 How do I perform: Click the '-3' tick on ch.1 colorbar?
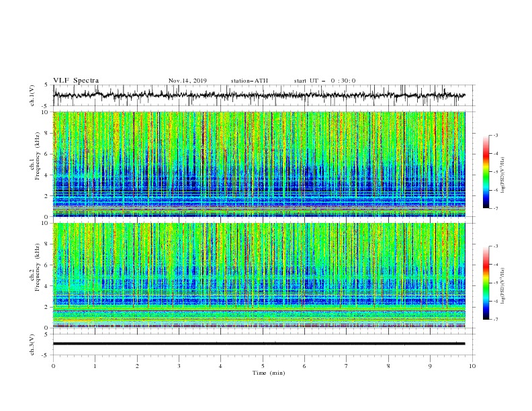coord(495,135)
